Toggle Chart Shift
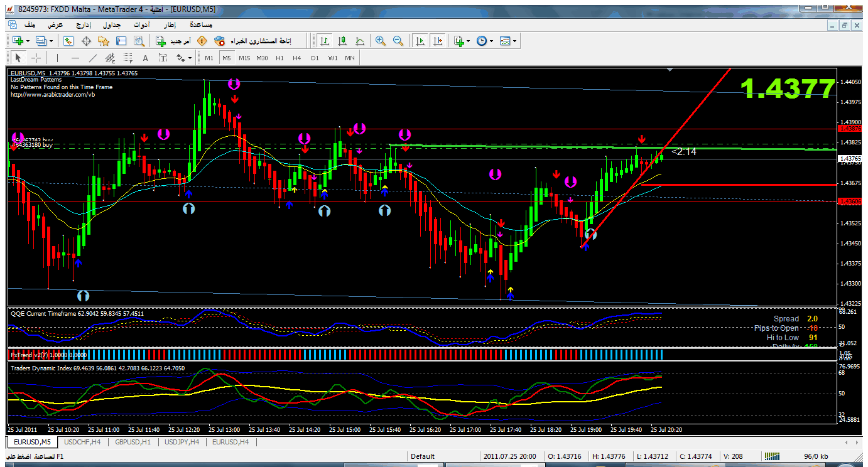The width and height of the screenshot is (868, 467). point(438,41)
